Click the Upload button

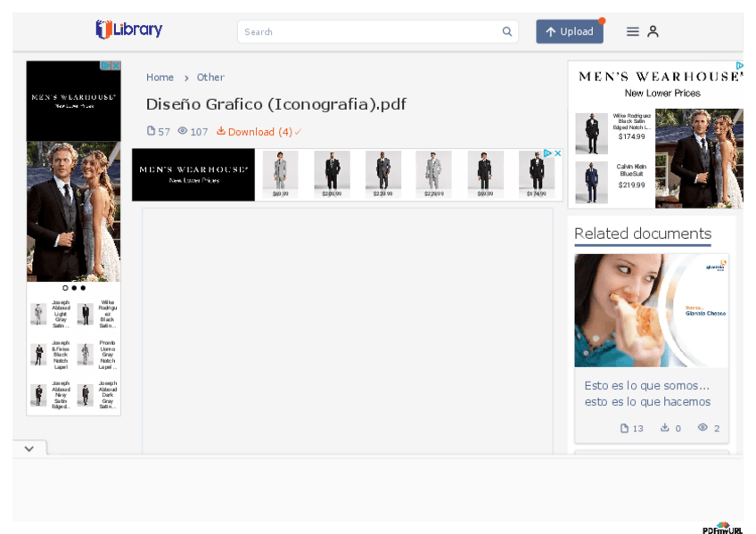click(x=570, y=32)
